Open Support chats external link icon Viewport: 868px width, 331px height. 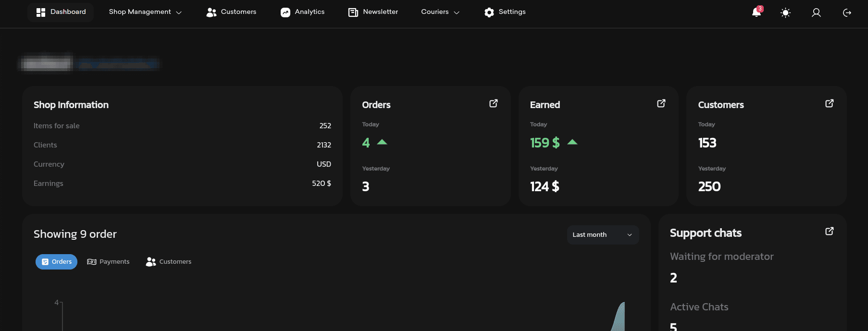830,231
